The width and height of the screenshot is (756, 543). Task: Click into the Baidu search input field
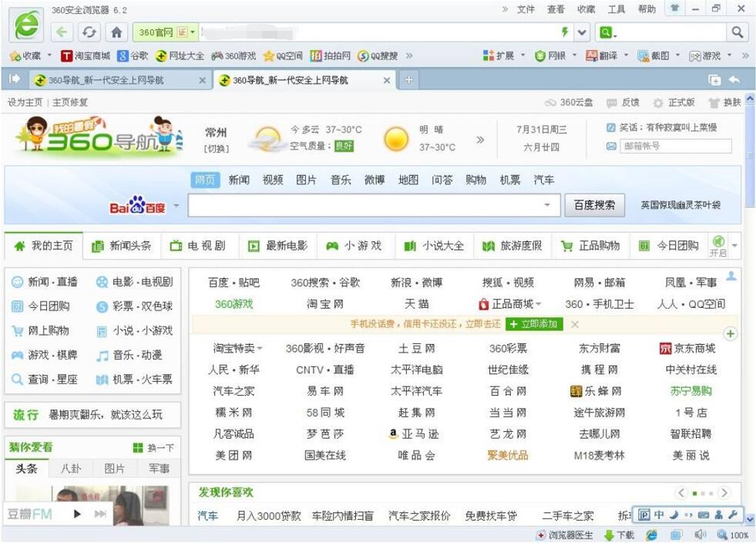coord(365,205)
